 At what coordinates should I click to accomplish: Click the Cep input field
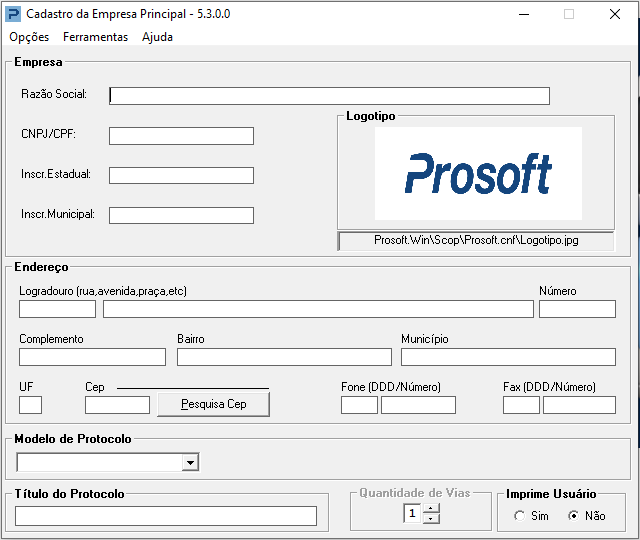point(118,405)
